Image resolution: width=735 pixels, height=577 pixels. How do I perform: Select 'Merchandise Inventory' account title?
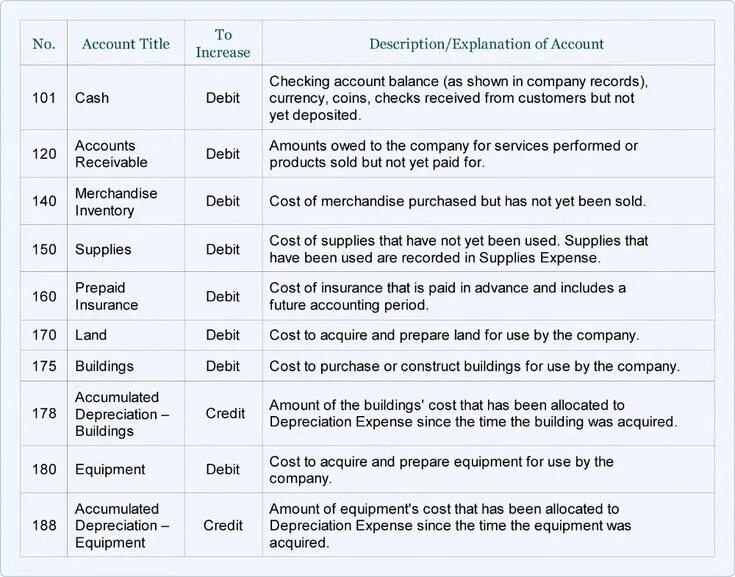pos(116,202)
